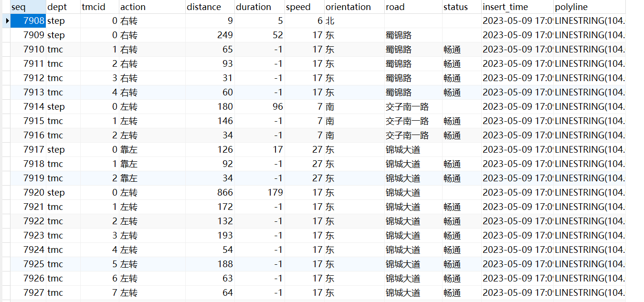Viewport: 644px width, 302px height.
Task: Click action cell '靠左' in row 7919
Action: (x=152, y=178)
